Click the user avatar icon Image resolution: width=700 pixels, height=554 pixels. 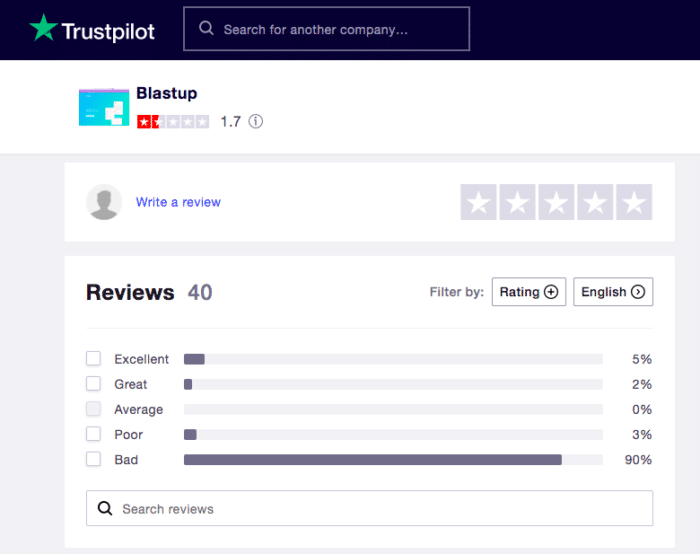pyautogui.click(x=104, y=202)
